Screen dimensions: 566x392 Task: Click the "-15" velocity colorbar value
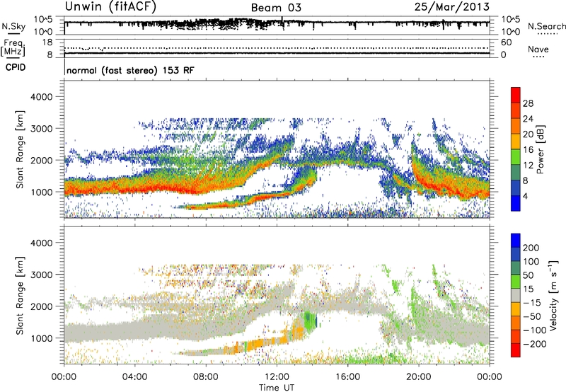531,302
